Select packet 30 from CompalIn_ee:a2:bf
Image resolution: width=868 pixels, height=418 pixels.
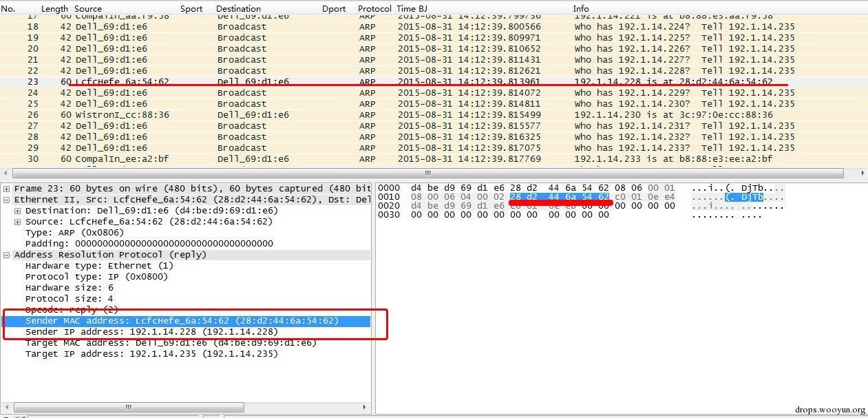click(x=434, y=159)
